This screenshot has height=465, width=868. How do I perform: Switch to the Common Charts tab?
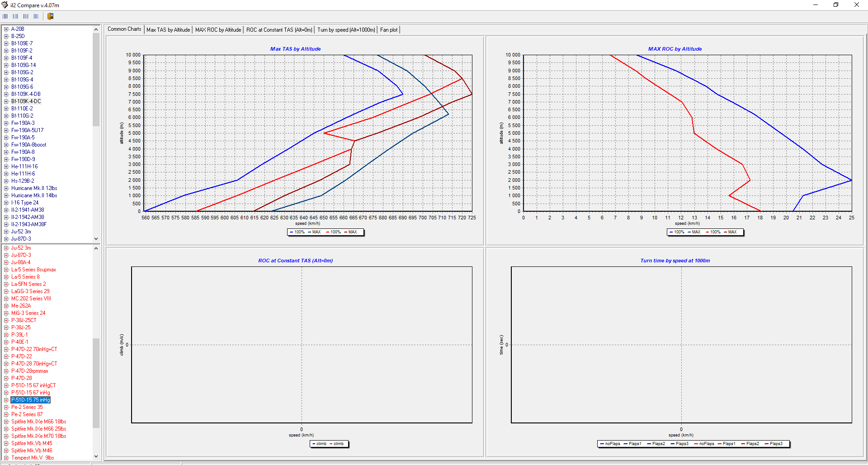(x=124, y=29)
